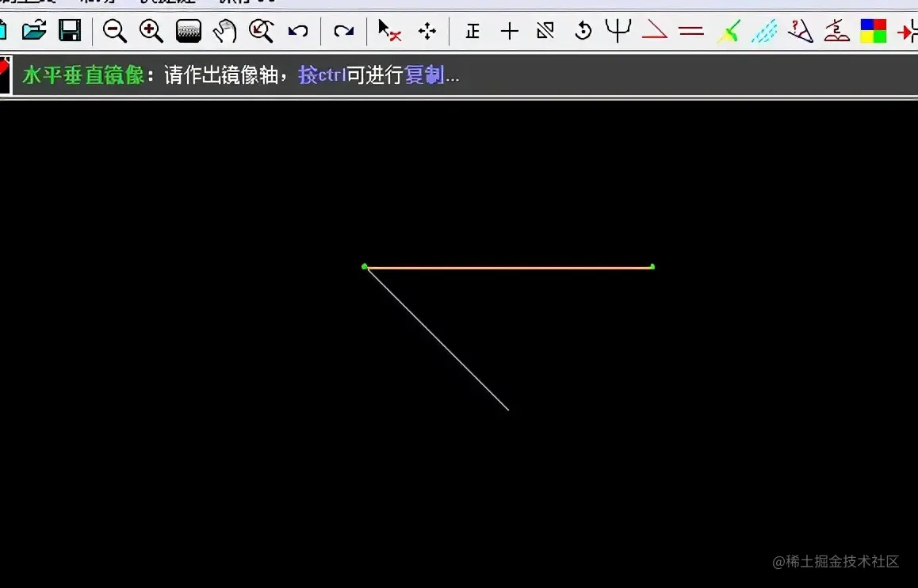Click the red parallel lines icon
Viewport: 918px width, 588px height.
[x=690, y=30]
